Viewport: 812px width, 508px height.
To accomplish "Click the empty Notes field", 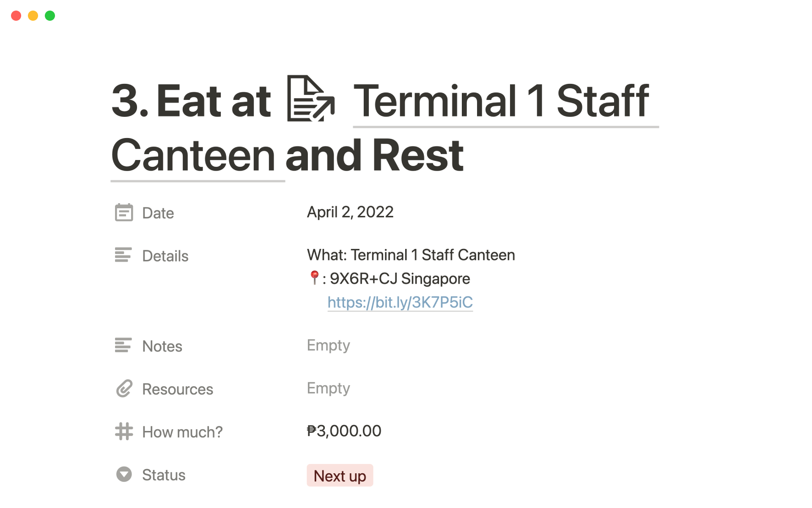I will tap(329, 345).
